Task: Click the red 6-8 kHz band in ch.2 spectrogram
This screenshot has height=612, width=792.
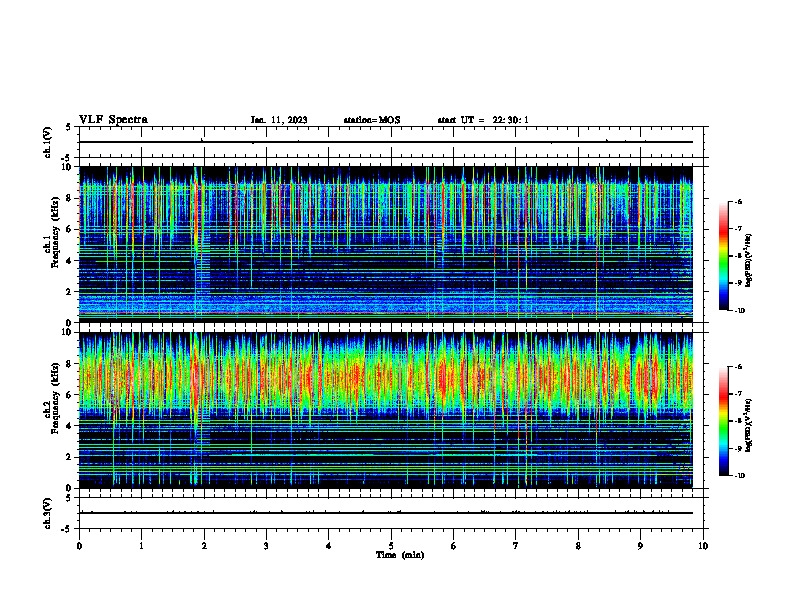Action: pos(386,378)
